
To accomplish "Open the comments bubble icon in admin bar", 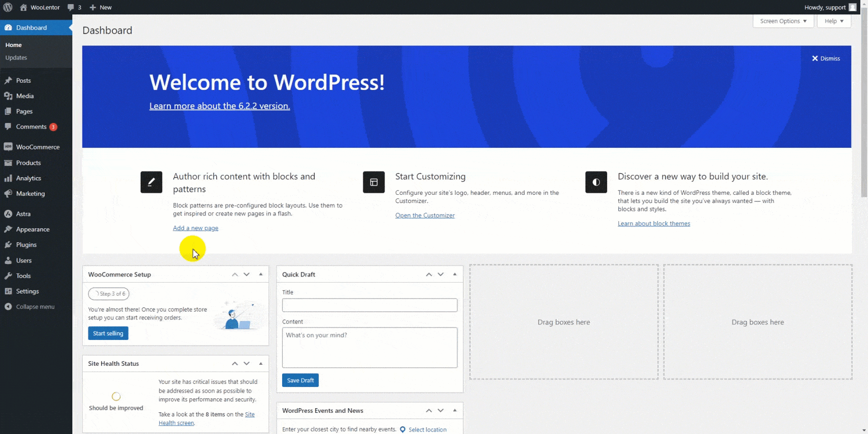I will 71,7.
